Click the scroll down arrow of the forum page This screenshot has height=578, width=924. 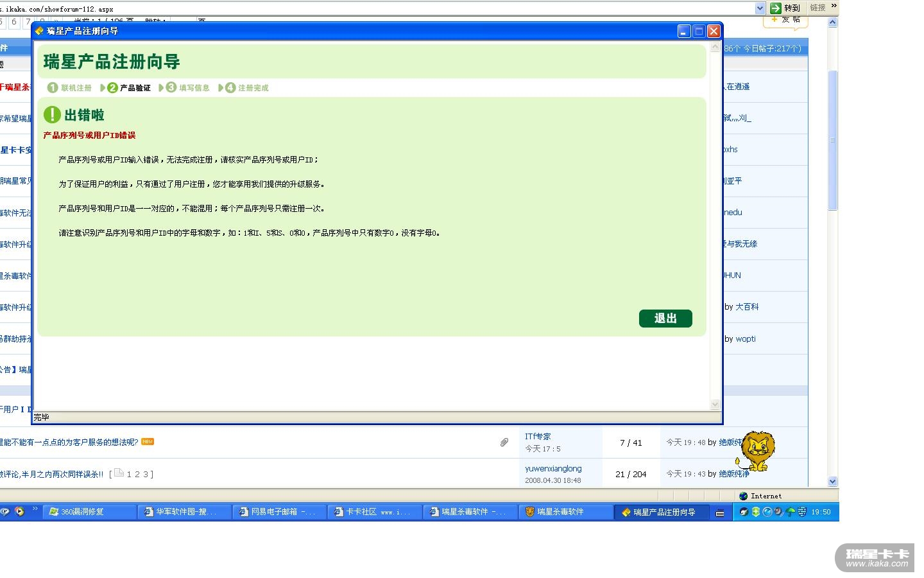[833, 481]
